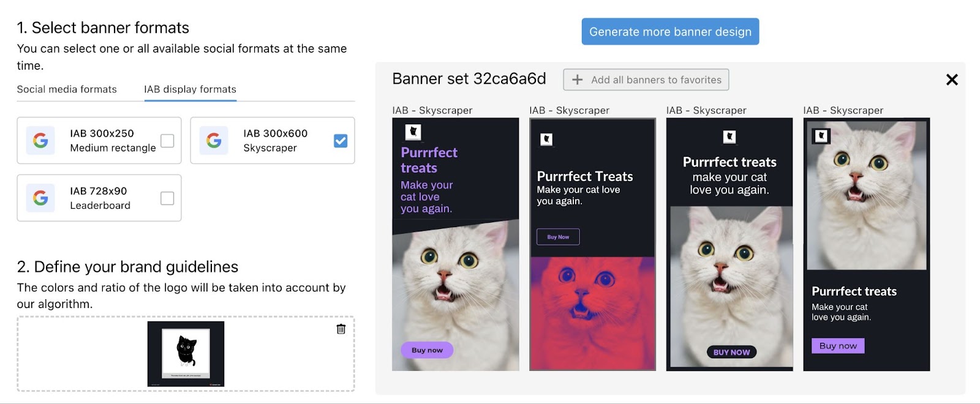Click the cat logo on the third banner
The image size is (980, 404).
(729, 137)
